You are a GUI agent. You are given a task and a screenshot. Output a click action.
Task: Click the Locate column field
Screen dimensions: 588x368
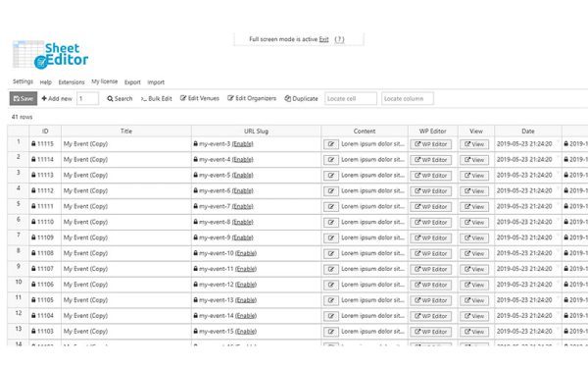(408, 98)
